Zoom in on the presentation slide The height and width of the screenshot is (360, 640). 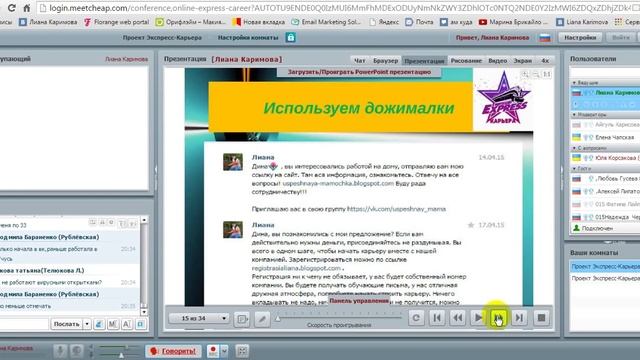[525, 74]
